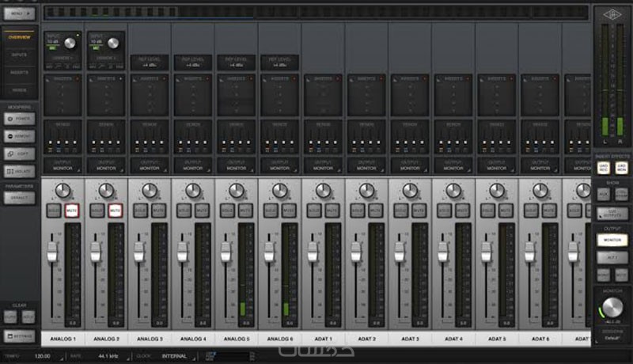
Task: Click the main Monitor level knob
Action: [x=612, y=308]
